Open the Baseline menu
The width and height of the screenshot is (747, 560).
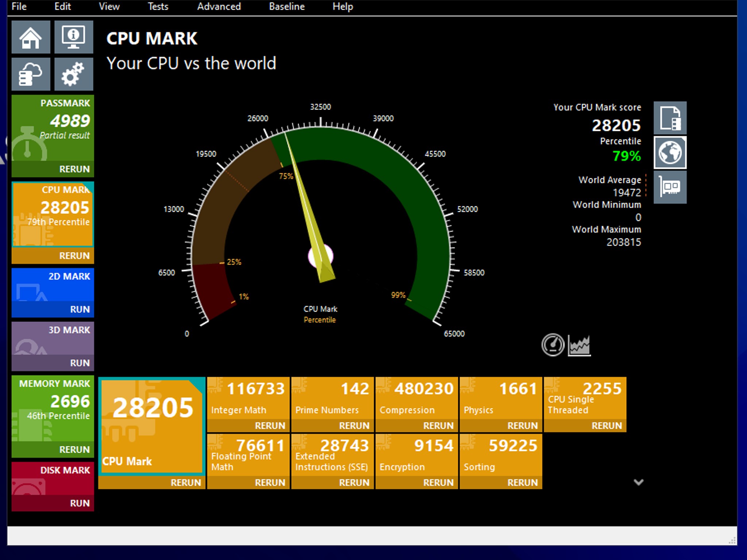click(287, 7)
